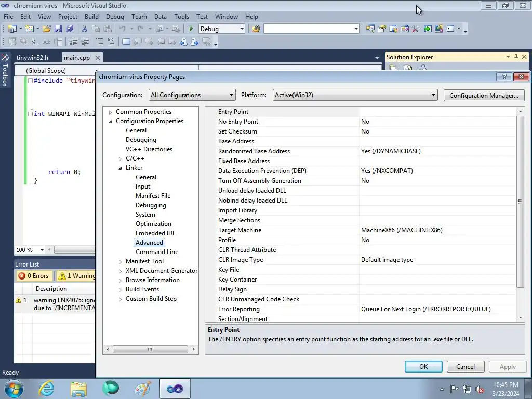Expand the Common Properties tree node

tap(110, 112)
